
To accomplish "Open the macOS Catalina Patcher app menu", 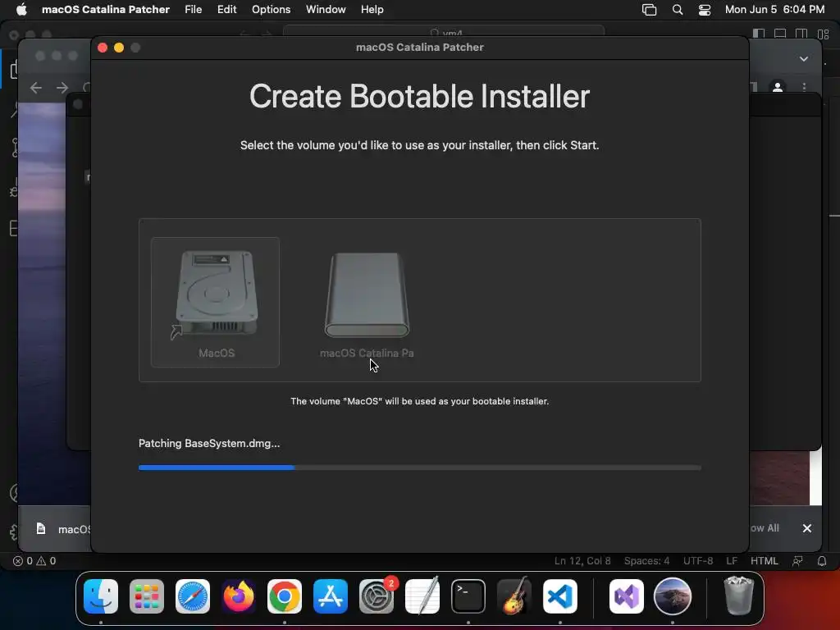I will click(106, 10).
